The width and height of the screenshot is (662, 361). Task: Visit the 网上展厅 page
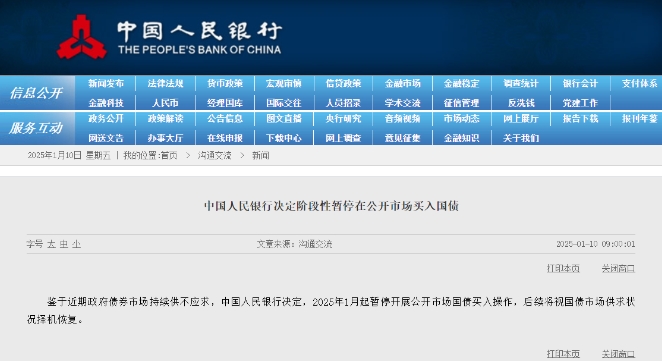[x=521, y=119]
